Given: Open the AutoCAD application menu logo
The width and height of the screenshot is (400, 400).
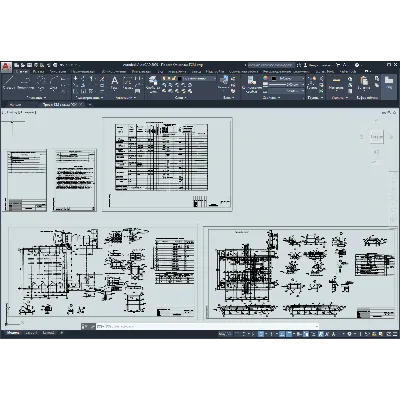Looking at the screenshot, I should tap(6, 67).
